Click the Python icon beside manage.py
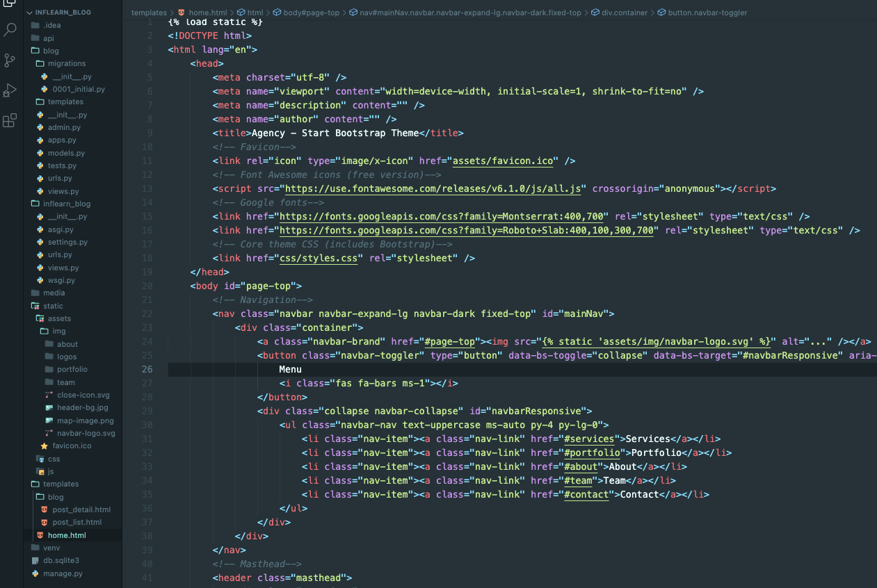877x588 pixels. (x=35, y=573)
